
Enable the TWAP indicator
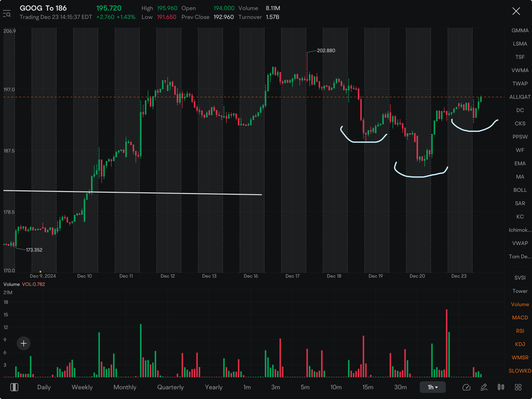(x=520, y=84)
